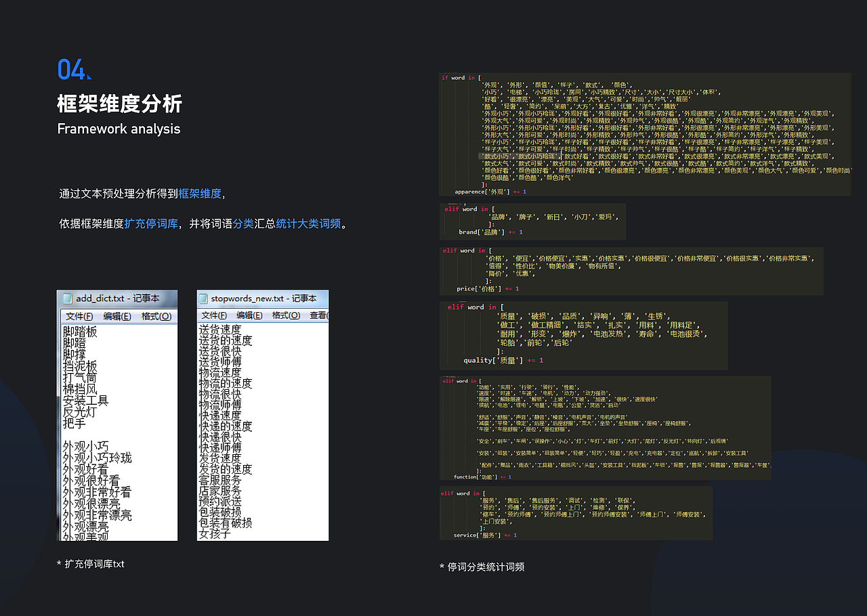Click the line 打气筒 in add_dict.txt
The width and height of the screenshot is (867, 616).
click(80, 378)
